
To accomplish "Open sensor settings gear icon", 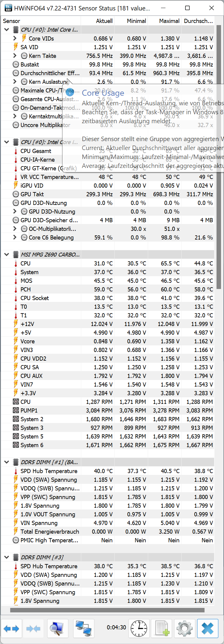I will click(185, 629).
